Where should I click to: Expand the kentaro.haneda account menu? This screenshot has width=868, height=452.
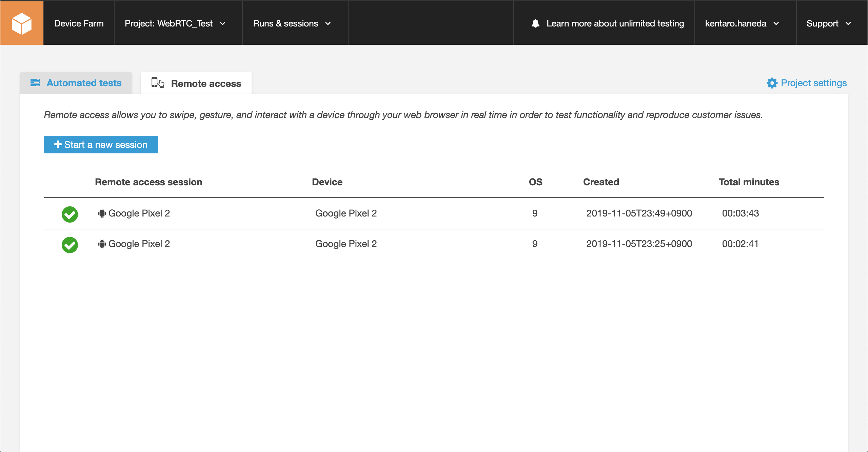[745, 23]
